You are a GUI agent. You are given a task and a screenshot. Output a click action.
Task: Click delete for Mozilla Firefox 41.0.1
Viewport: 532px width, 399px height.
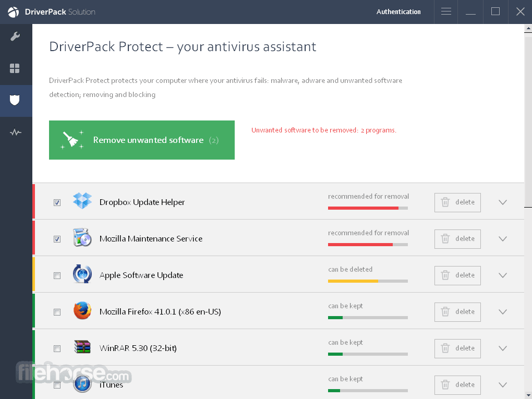coord(457,312)
